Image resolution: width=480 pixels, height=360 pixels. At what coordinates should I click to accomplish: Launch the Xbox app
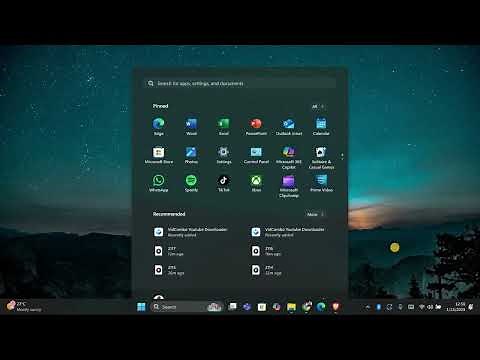pyautogui.click(x=256, y=183)
